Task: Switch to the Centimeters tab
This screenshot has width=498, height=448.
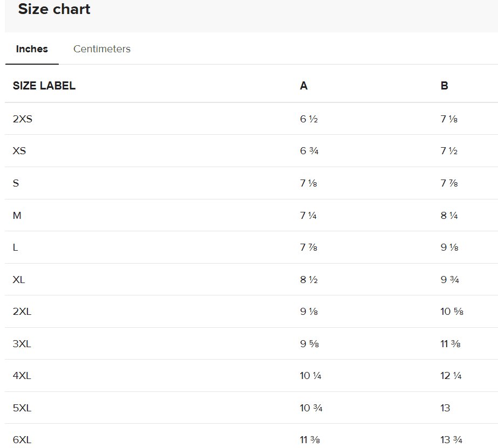Action: pos(102,49)
